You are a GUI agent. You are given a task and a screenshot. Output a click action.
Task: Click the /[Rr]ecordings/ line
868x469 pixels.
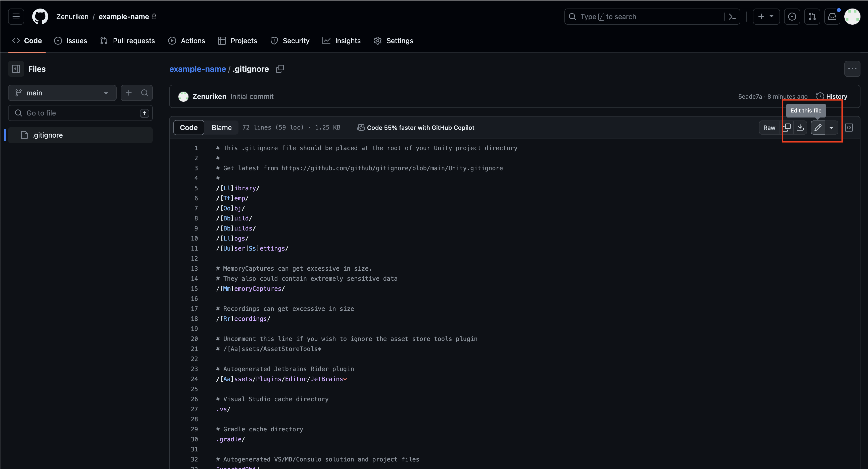coord(243,319)
